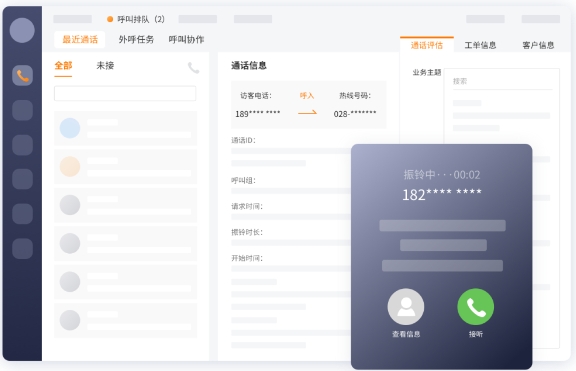Click the gray phone icon beside 未接 tab

193,68
